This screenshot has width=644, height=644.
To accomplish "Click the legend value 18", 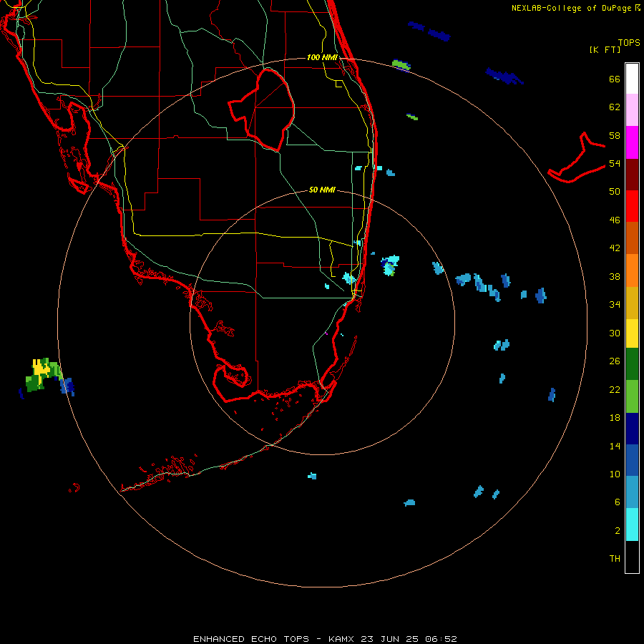I will [615, 418].
